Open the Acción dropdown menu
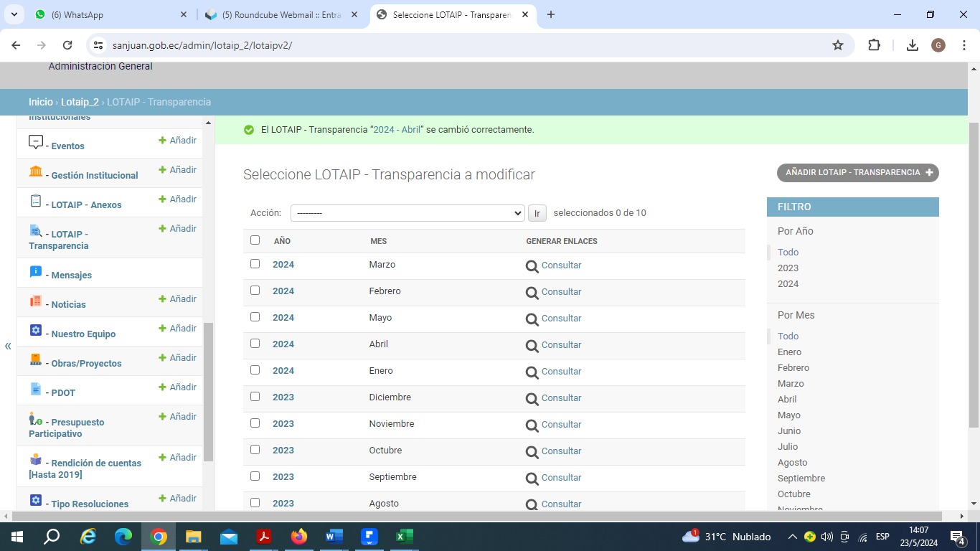The height and width of the screenshot is (551, 980). (x=407, y=213)
